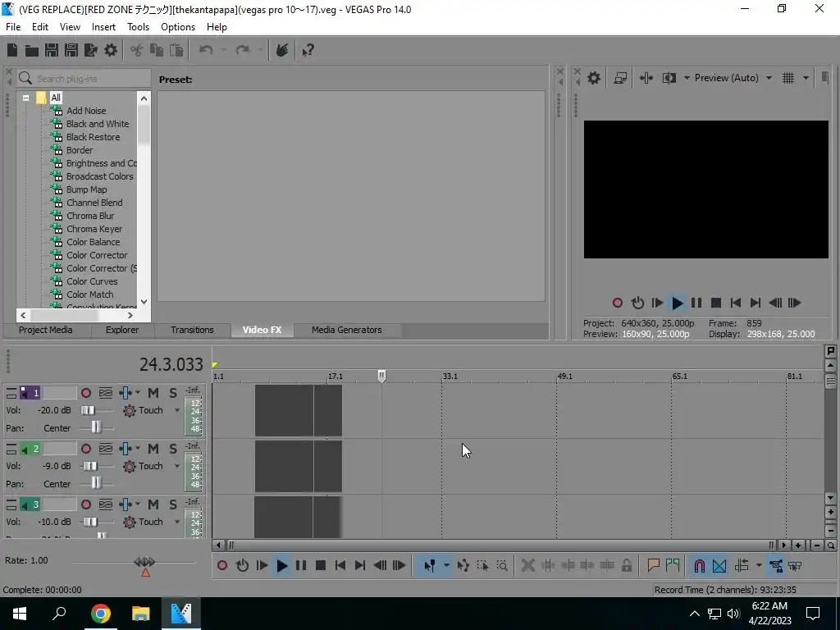Toggle Lock Envelopes to Events
The height and width of the screenshot is (630, 840).
point(775,565)
